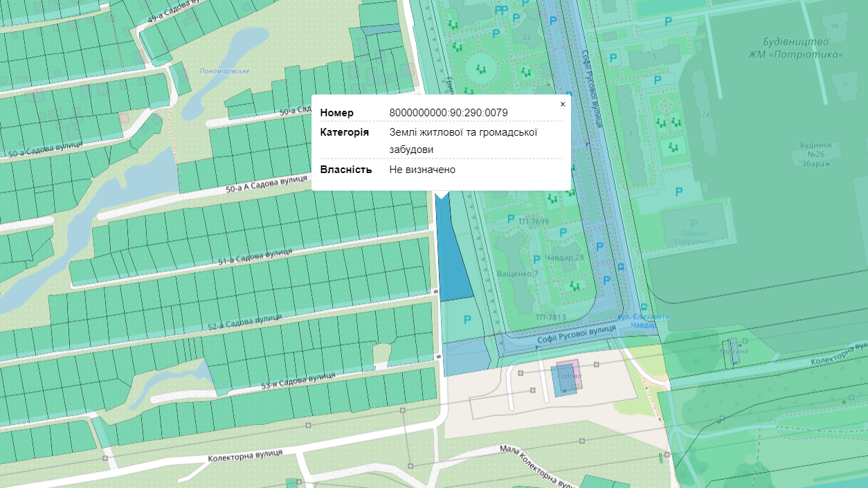
Task: Click parking icon below the highlighted parcel
Action: tap(467, 320)
